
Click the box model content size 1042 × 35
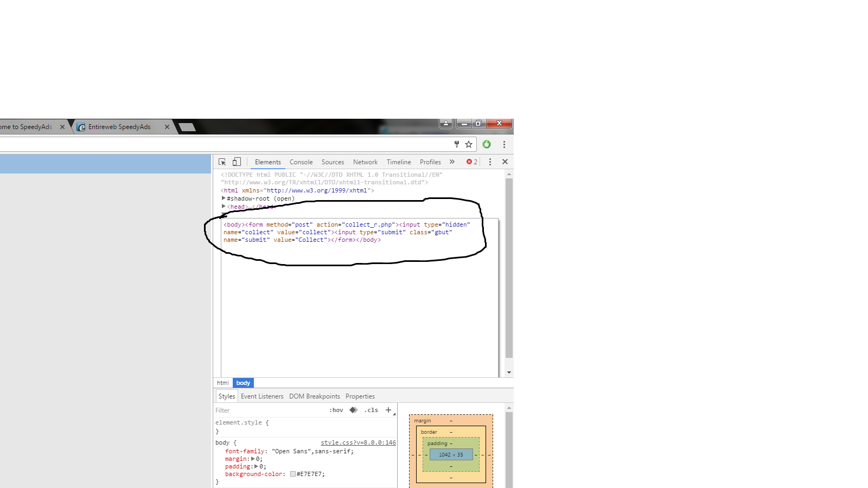pos(451,454)
